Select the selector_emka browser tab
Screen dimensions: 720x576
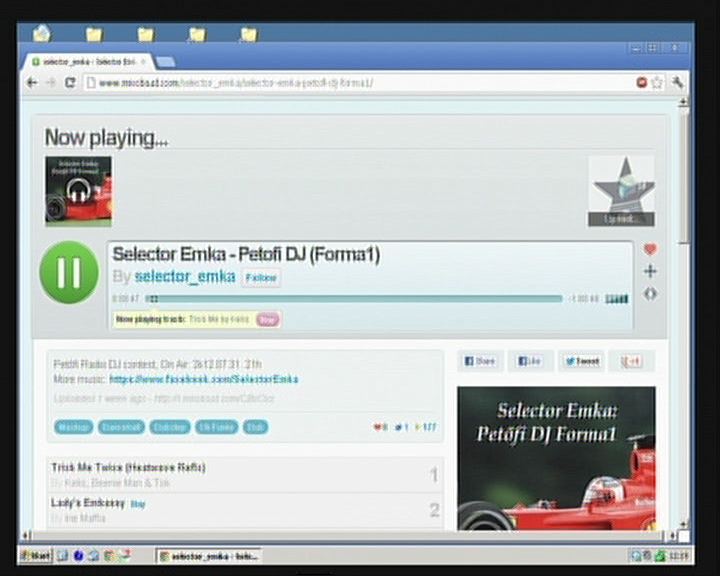point(88,62)
